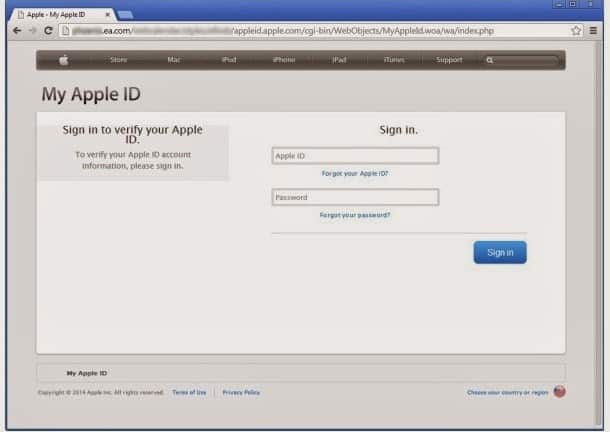Reload the page with refresh icon
Viewport: 610px width, 432px height.
[48, 30]
